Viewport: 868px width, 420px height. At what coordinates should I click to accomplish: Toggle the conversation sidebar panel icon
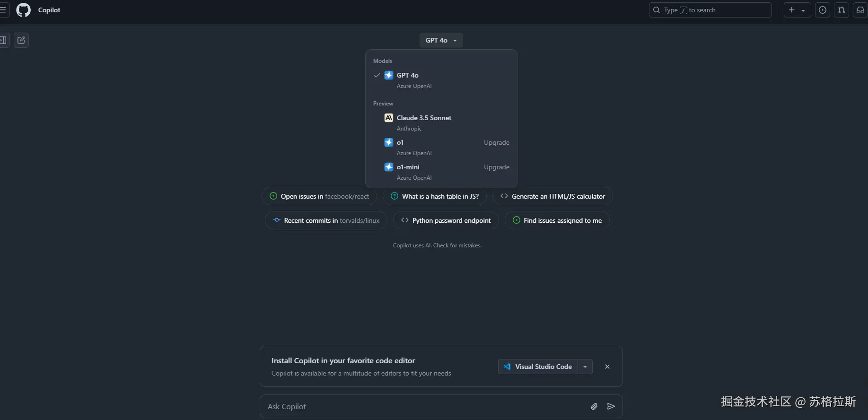(x=4, y=40)
